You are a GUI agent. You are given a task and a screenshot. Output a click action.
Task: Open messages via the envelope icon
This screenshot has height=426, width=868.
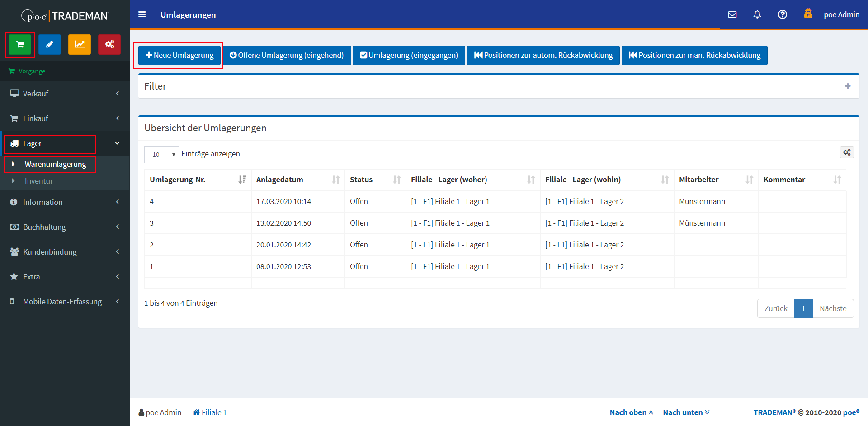click(x=732, y=14)
